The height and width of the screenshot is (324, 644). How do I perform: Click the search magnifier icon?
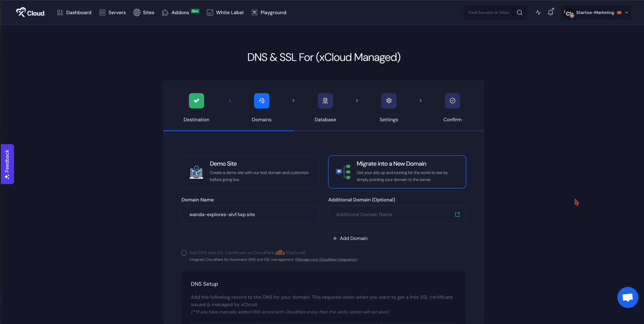point(519,13)
